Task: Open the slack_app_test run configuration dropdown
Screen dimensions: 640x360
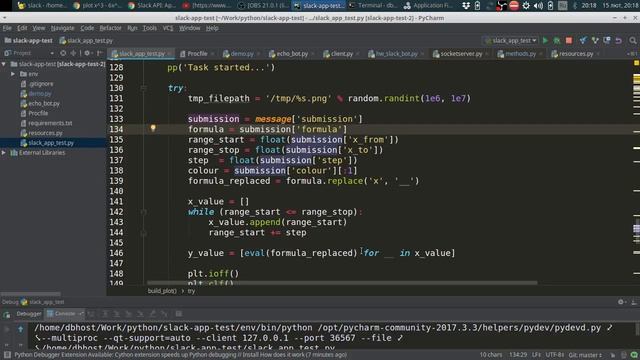Action: point(511,40)
